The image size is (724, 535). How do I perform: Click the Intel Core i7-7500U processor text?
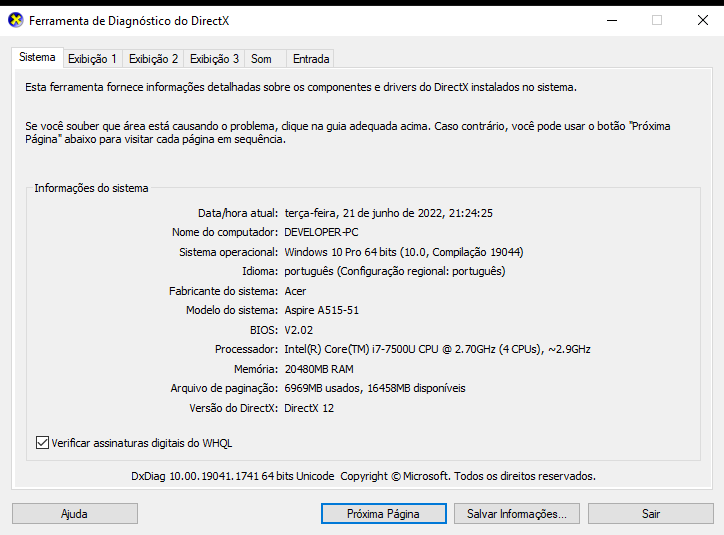point(437,349)
